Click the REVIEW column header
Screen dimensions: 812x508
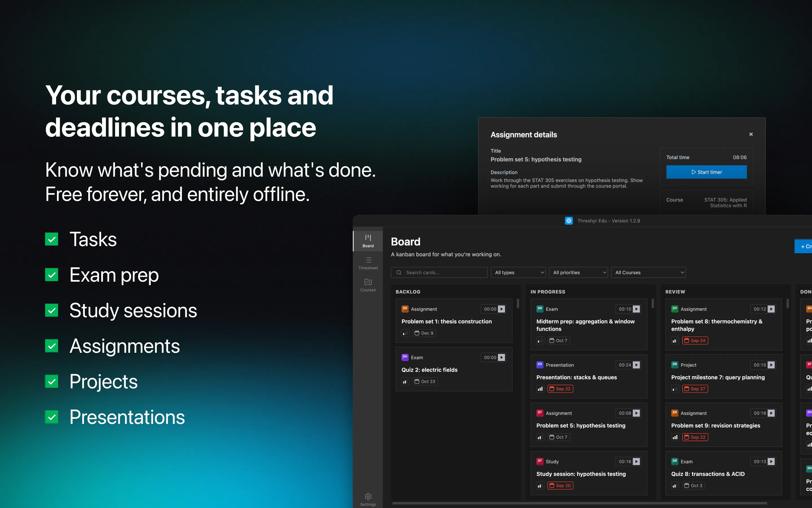coord(675,292)
